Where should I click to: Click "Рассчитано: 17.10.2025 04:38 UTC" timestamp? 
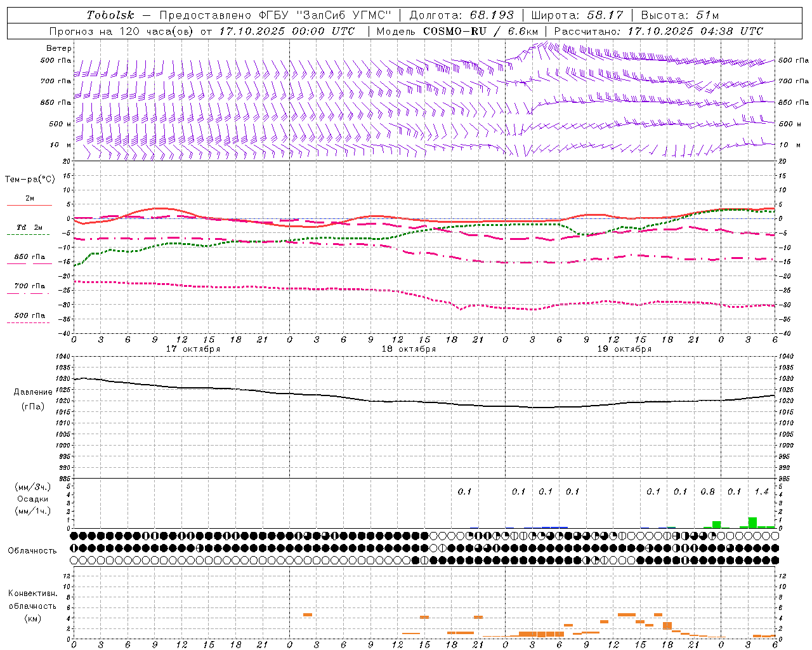658,31
